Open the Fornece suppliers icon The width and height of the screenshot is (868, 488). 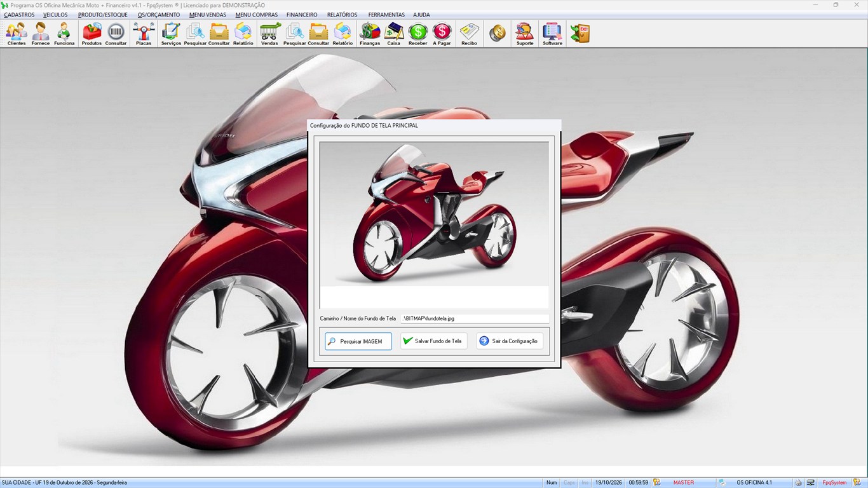41,34
